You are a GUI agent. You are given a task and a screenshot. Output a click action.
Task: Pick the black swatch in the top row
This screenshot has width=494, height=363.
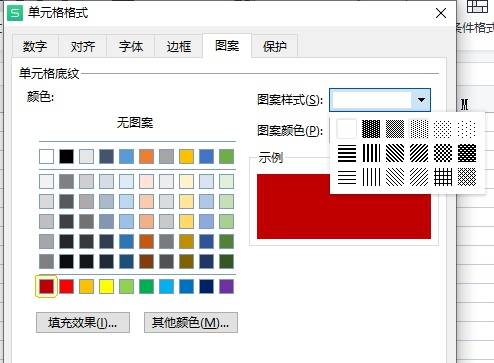click(66, 156)
